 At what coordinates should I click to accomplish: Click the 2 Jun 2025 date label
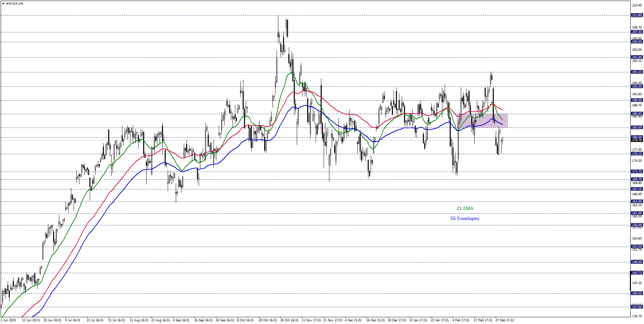point(8,320)
